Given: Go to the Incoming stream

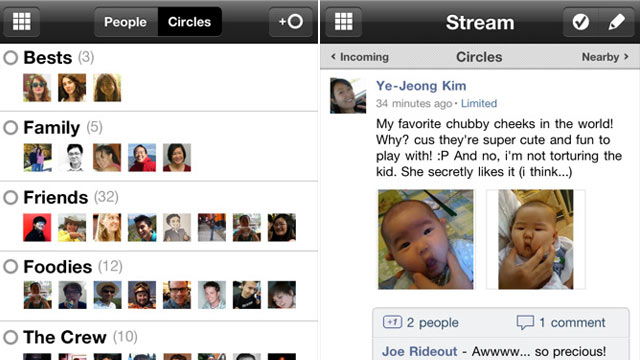Looking at the screenshot, I should [x=360, y=57].
